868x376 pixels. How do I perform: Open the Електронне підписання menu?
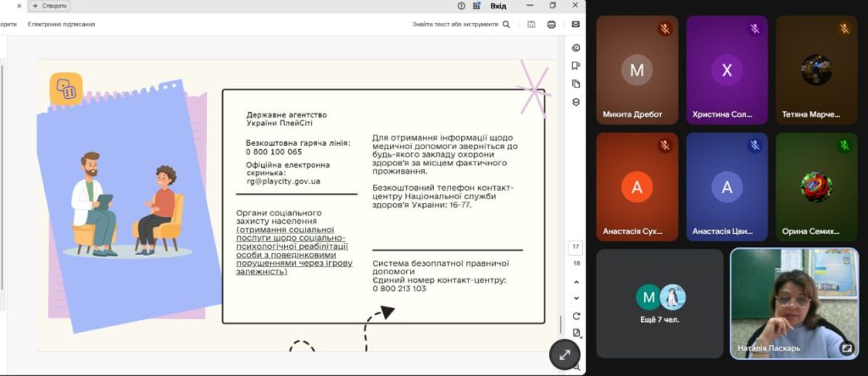click(x=61, y=25)
